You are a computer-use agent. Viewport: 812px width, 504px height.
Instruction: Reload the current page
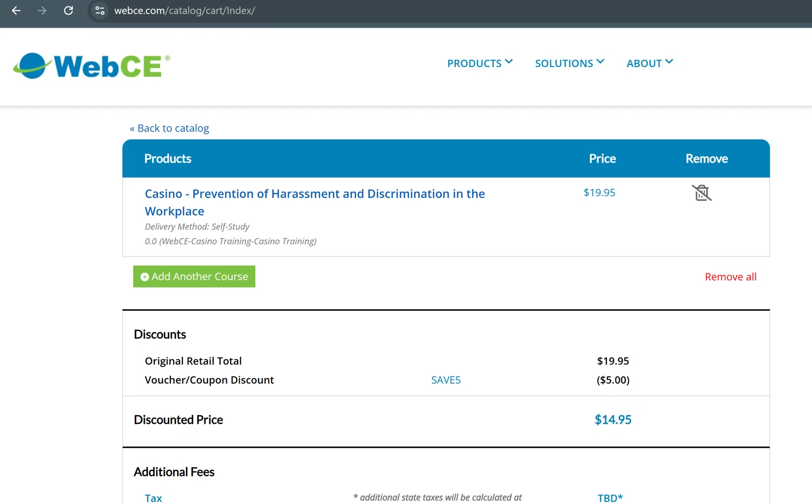tap(68, 10)
